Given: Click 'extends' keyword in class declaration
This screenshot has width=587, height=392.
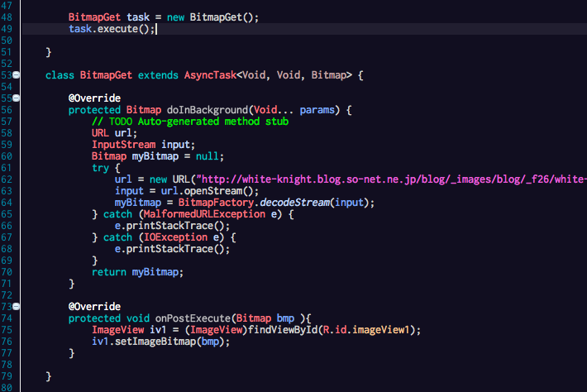Looking at the screenshot, I should [158, 75].
